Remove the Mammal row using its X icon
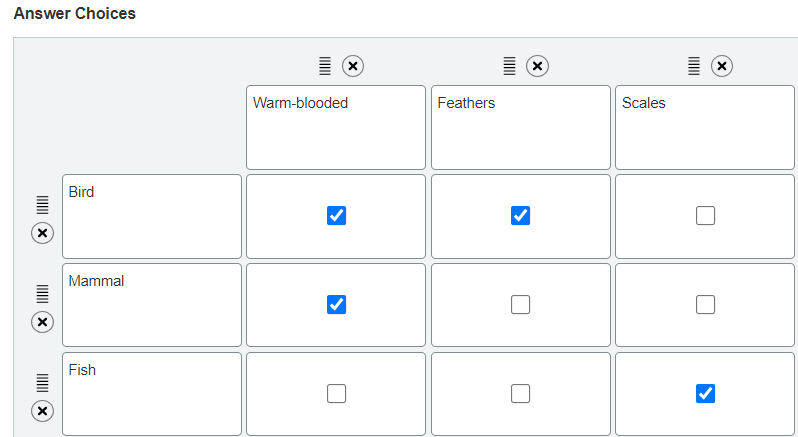The image size is (798, 437). tap(42, 322)
